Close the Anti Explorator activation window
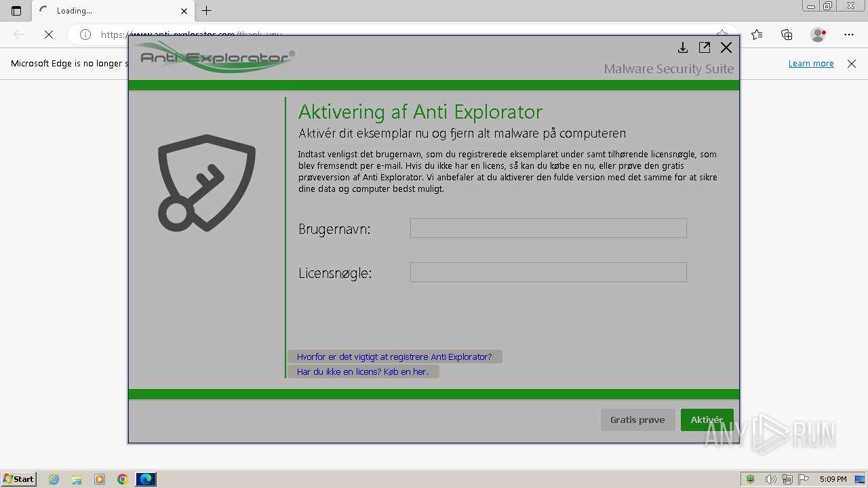 coord(726,47)
